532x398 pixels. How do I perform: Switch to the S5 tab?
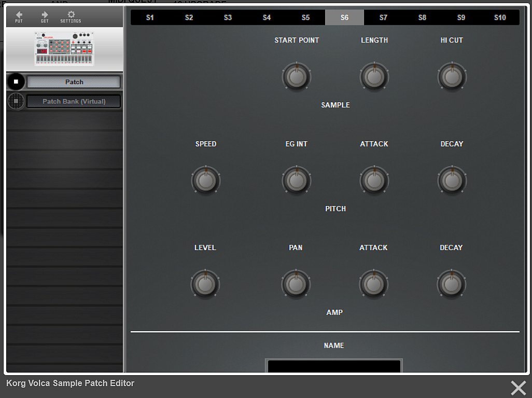pos(305,17)
